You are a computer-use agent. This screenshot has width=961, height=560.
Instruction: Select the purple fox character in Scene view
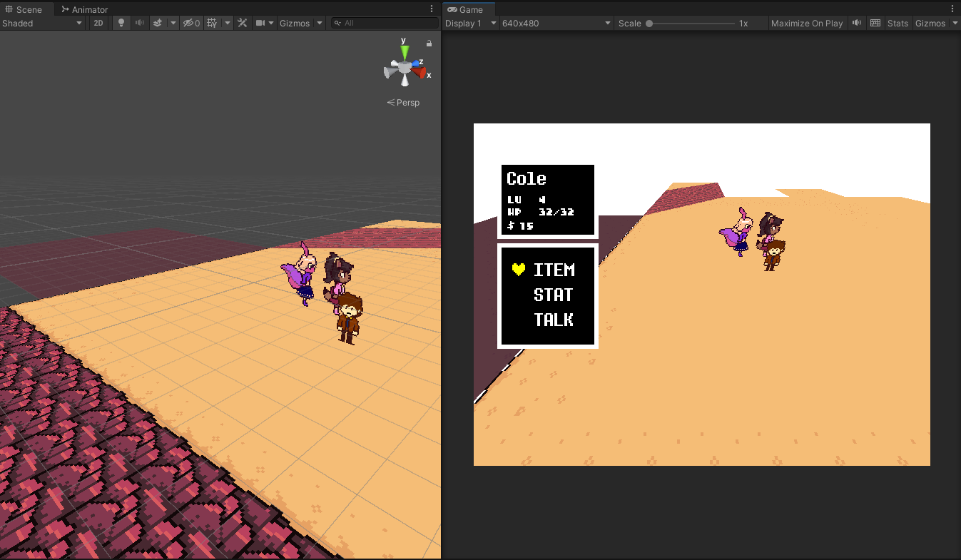coord(300,273)
